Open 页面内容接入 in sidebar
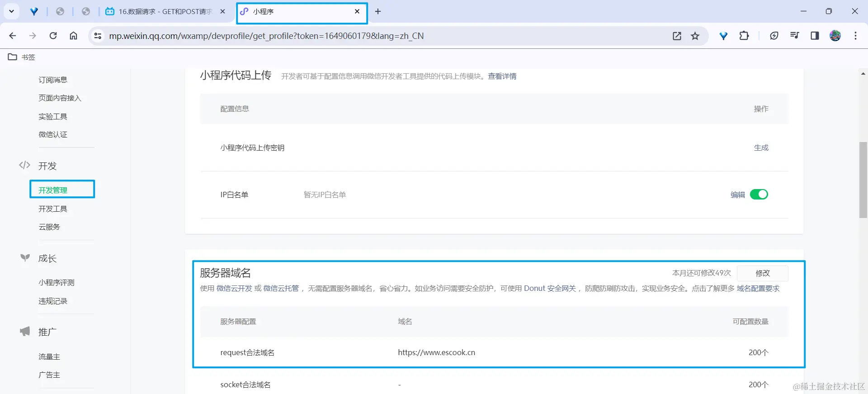Screen dimensions: 868x394 point(60,98)
